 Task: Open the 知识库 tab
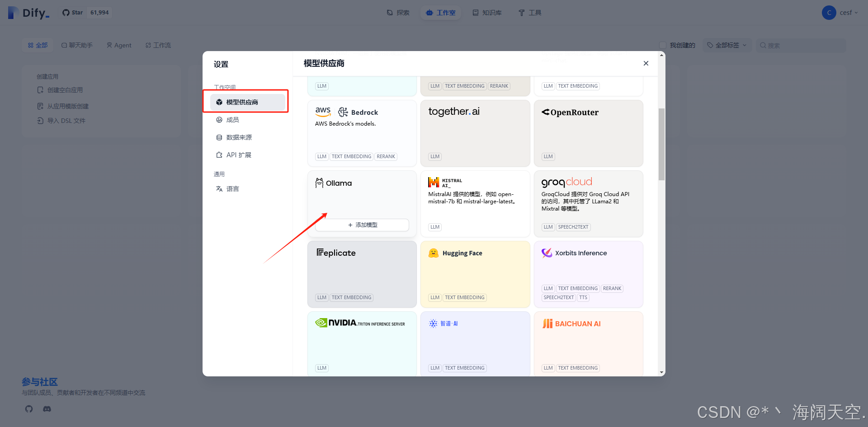click(x=487, y=13)
